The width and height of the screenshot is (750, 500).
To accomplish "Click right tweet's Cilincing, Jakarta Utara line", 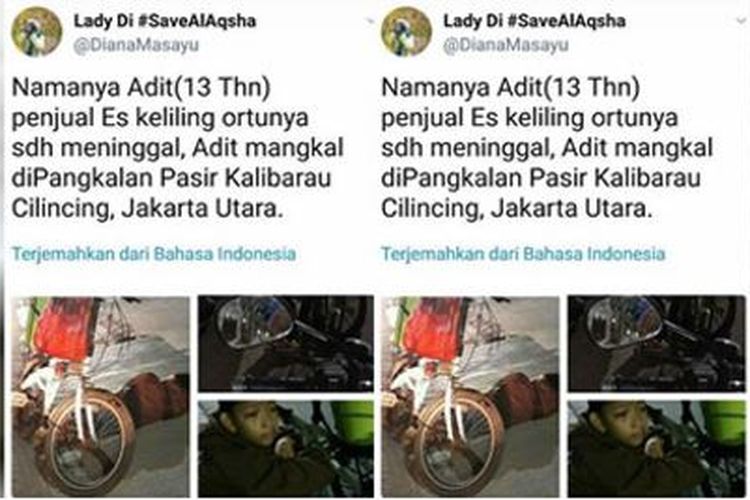I will (517, 209).
